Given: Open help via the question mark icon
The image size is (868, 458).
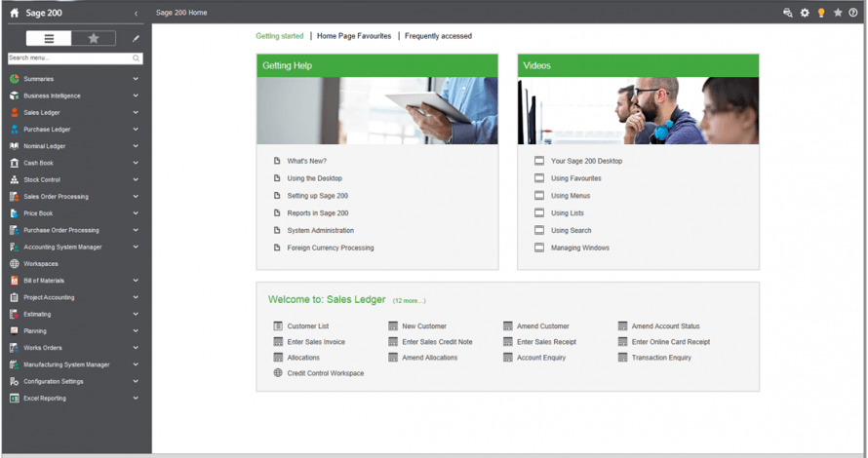Looking at the screenshot, I should tap(853, 13).
